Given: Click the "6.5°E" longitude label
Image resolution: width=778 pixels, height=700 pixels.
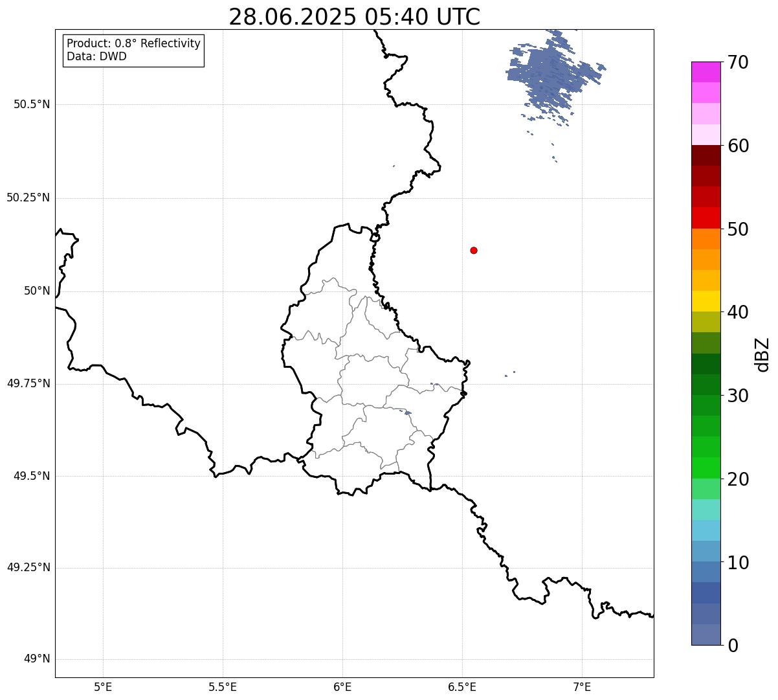Looking at the screenshot, I should coord(462,686).
